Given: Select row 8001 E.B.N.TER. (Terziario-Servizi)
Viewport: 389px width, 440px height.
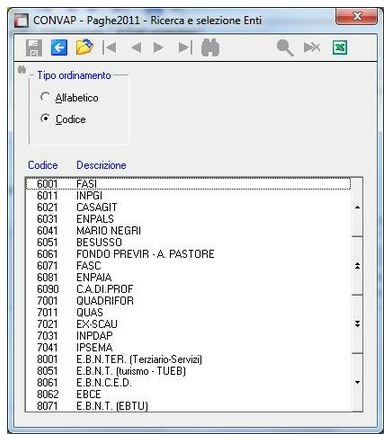Looking at the screenshot, I should click(188, 359).
